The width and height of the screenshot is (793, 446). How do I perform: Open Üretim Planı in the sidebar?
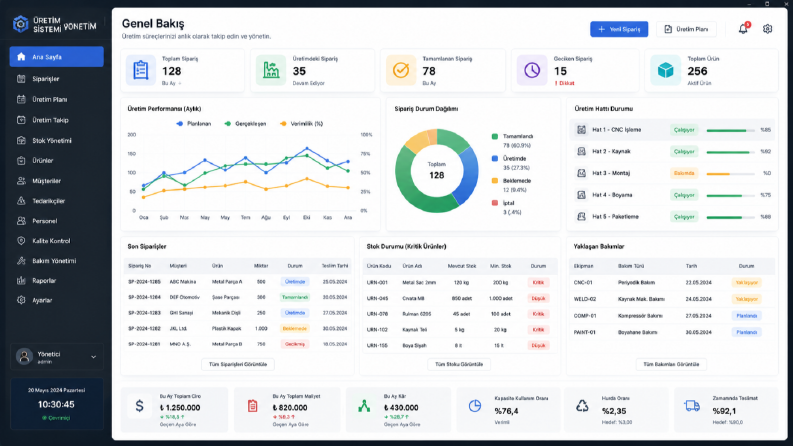point(57,100)
